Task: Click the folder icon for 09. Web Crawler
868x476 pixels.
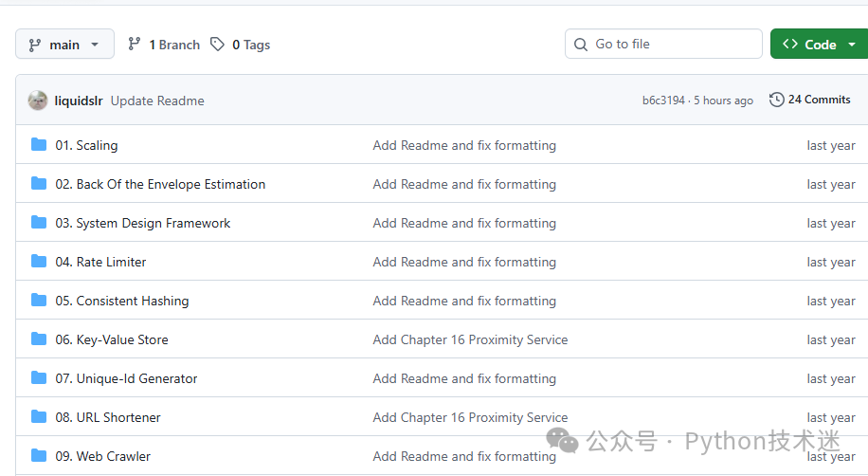Action: point(39,455)
